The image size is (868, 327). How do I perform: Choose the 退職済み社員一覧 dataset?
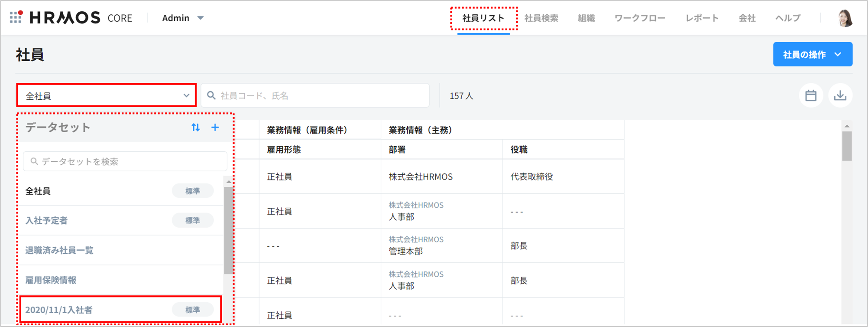[59, 250]
